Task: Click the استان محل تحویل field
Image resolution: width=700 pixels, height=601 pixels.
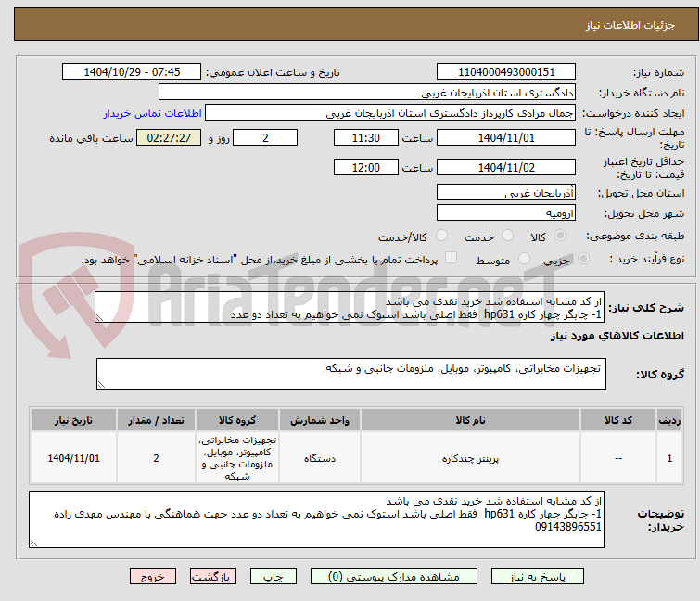Action: click(x=506, y=192)
